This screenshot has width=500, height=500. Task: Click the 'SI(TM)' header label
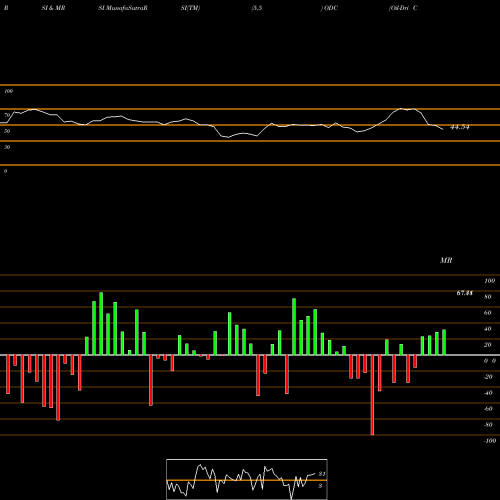pyautogui.click(x=190, y=8)
